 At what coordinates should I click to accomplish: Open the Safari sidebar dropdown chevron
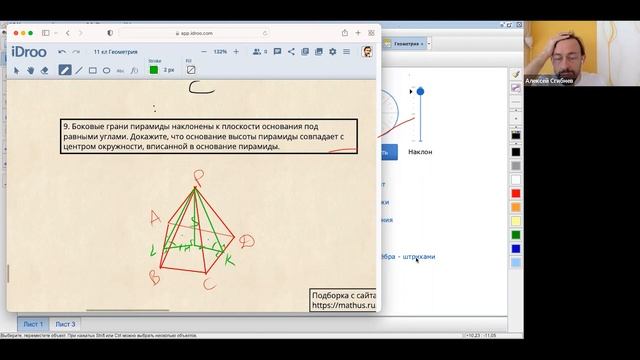(56, 33)
